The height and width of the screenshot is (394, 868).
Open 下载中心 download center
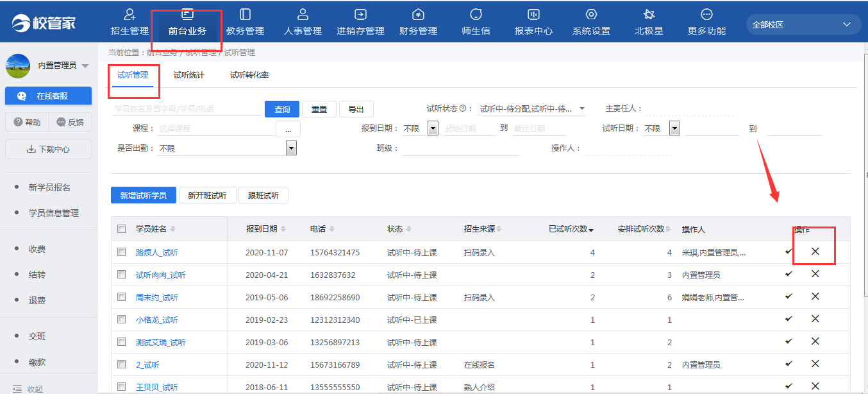pyautogui.click(x=48, y=149)
